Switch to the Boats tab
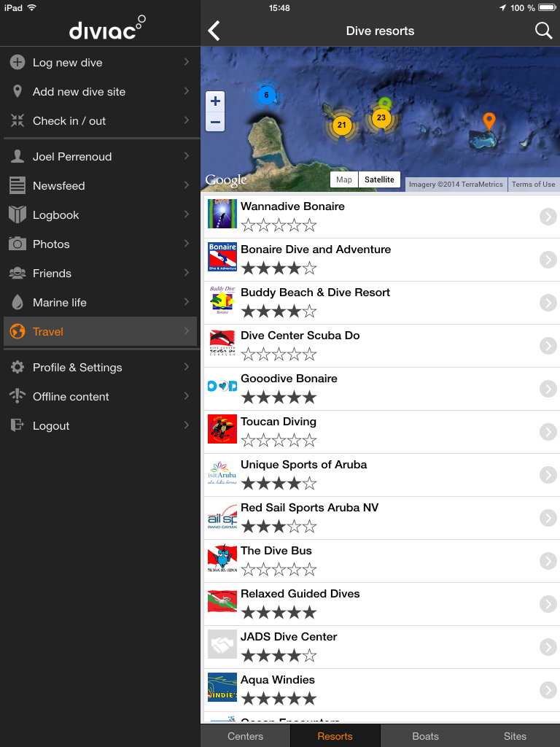 pos(425,736)
